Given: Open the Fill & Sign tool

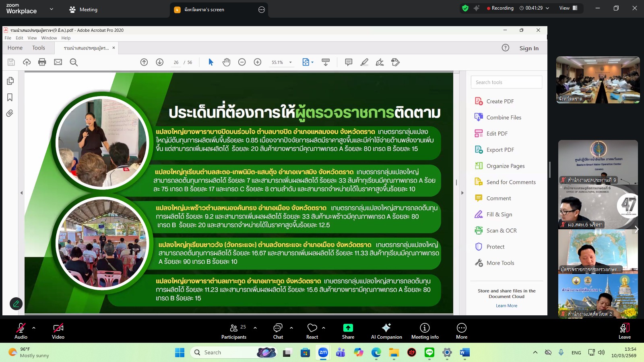Looking at the screenshot, I should (499, 214).
